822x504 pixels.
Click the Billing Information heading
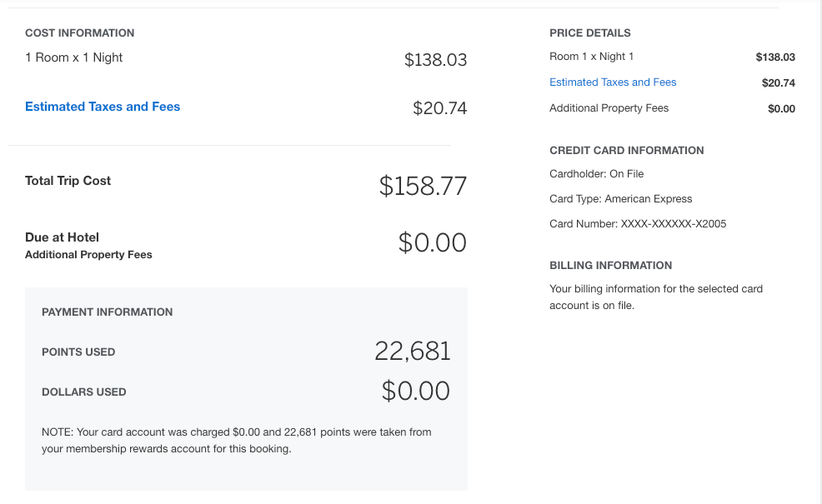(x=610, y=266)
